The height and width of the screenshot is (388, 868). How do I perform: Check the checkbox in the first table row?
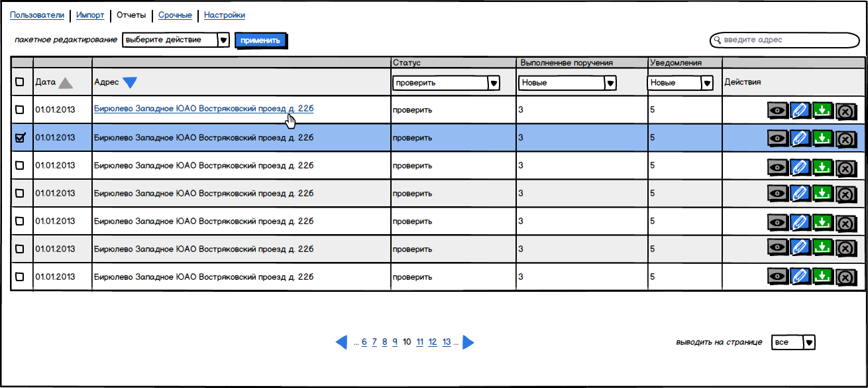click(19, 110)
